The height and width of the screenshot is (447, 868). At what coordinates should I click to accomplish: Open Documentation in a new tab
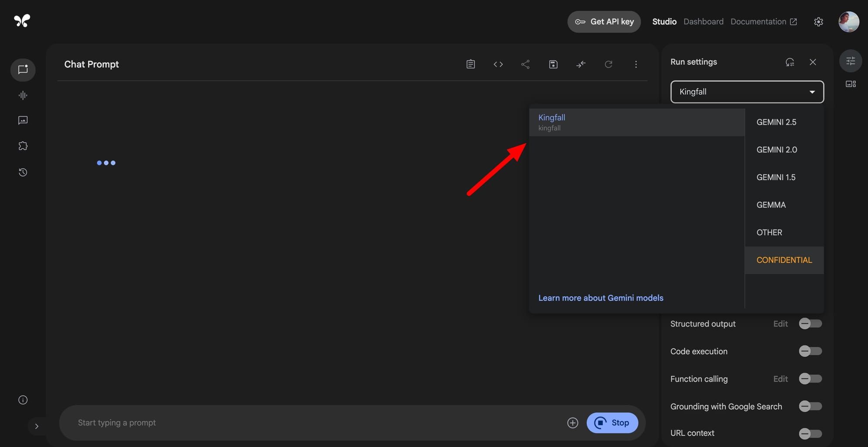click(x=759, y=21)
